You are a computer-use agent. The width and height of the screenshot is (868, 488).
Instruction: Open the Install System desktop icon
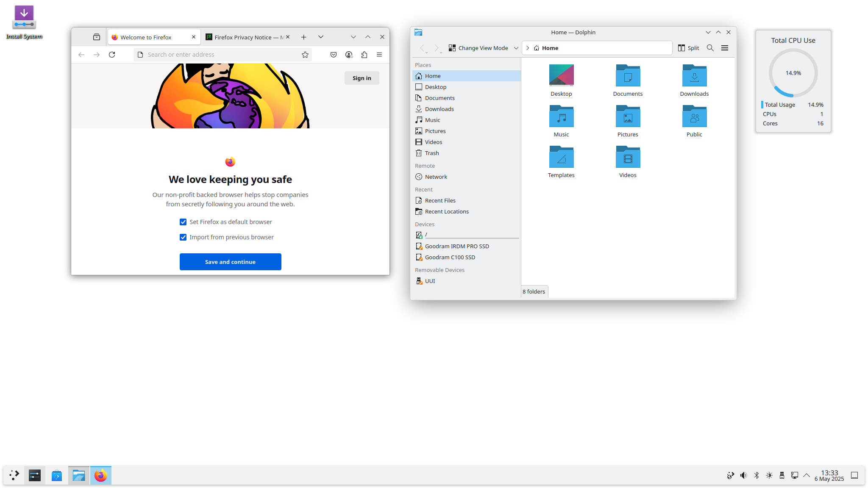(x=24, y=22)
